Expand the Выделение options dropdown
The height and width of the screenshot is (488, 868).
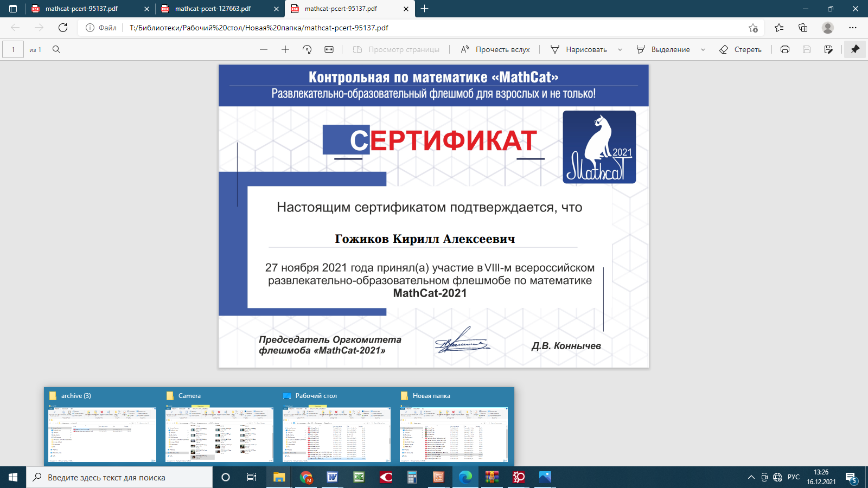(703, 49)
